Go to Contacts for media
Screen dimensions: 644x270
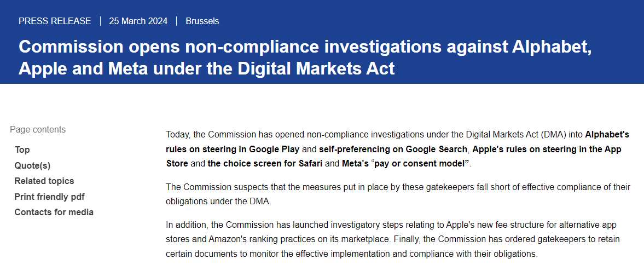54,212
